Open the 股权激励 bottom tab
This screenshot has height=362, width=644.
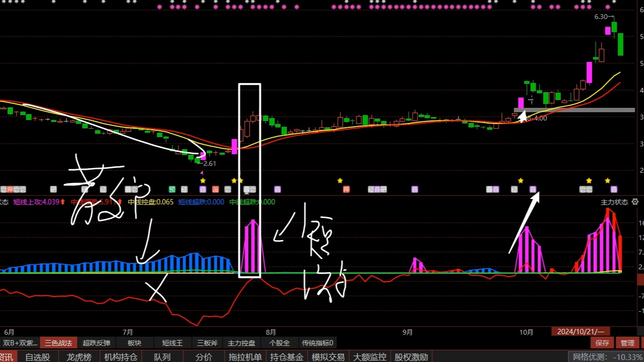pos(411,357)
